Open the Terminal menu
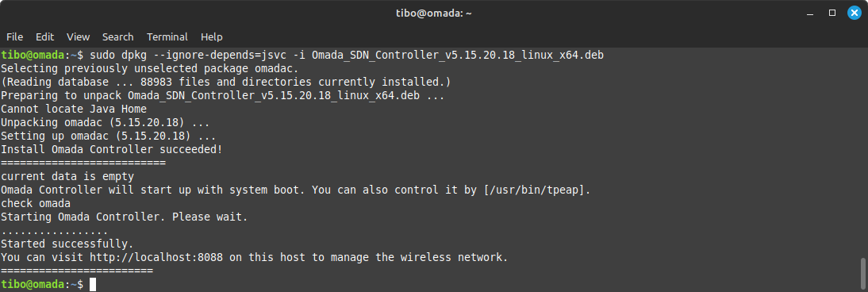The height and width of the screenshot is (292, 868). pyautogui.click(x=167, y=37)
